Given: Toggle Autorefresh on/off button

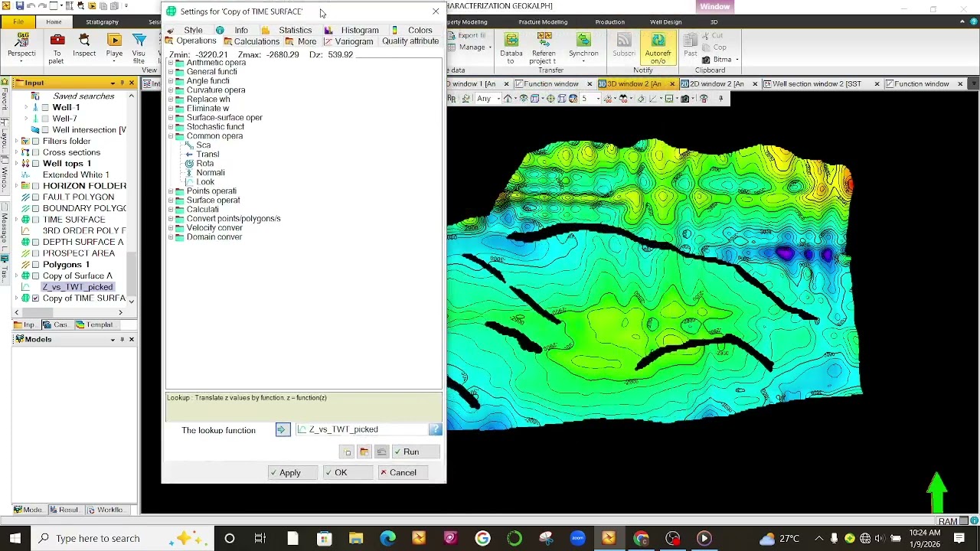Looking at the screenshot, I should 658,48.
